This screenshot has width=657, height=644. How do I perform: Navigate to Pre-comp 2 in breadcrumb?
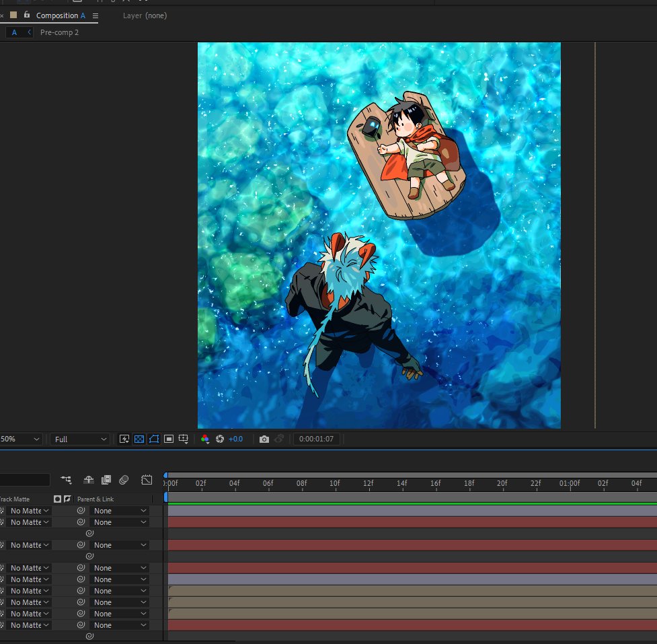pos(59,32)
